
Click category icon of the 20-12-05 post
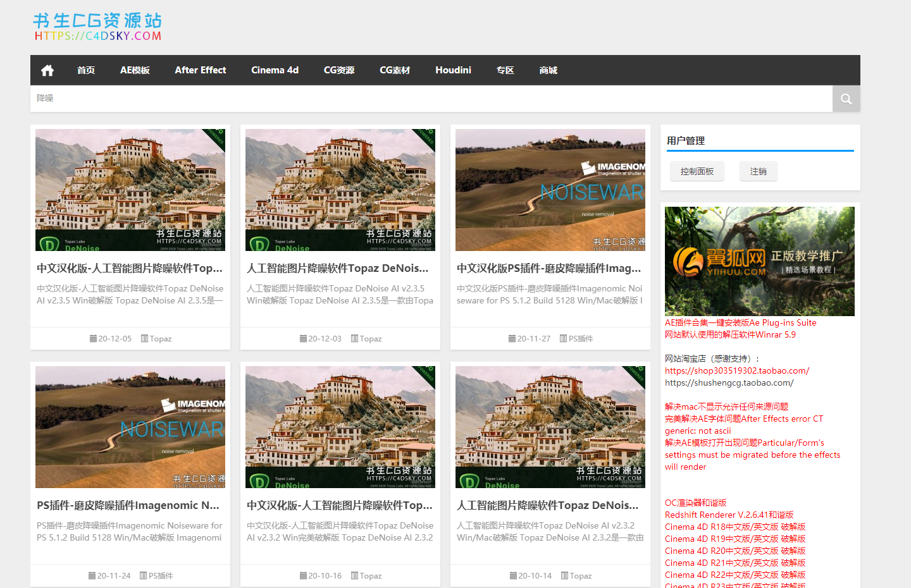point(144,339)
